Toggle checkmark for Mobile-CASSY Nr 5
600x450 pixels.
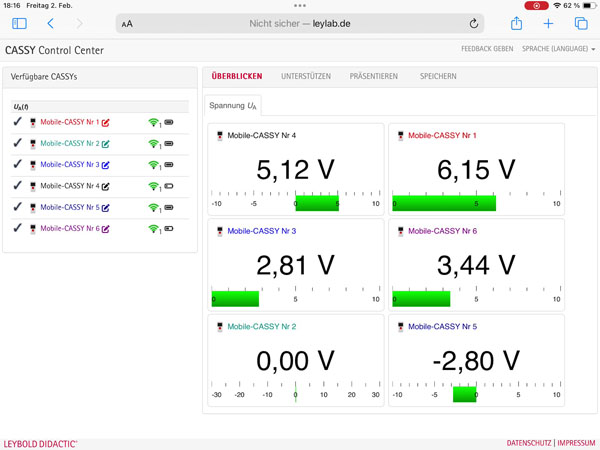tap(17, 207)
